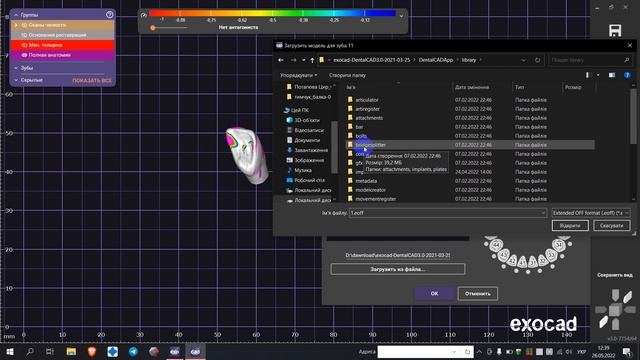Set view from right using view cube arrow

629,310
